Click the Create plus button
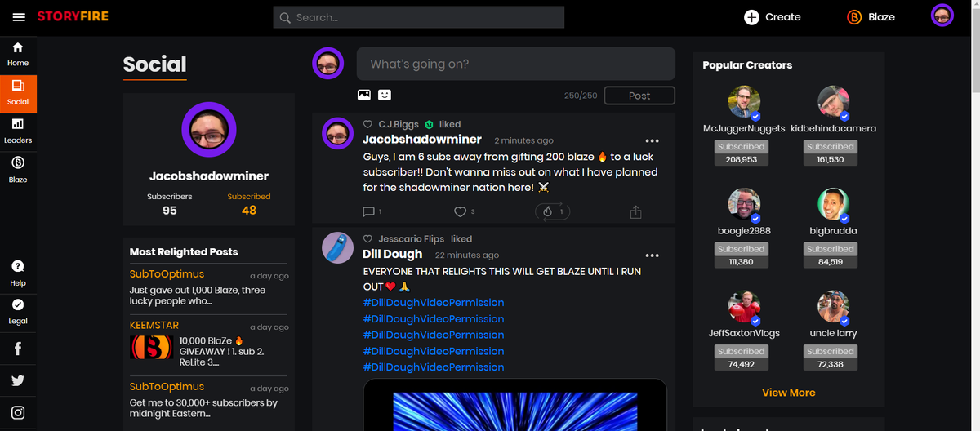980x431 pixels. 772,17
